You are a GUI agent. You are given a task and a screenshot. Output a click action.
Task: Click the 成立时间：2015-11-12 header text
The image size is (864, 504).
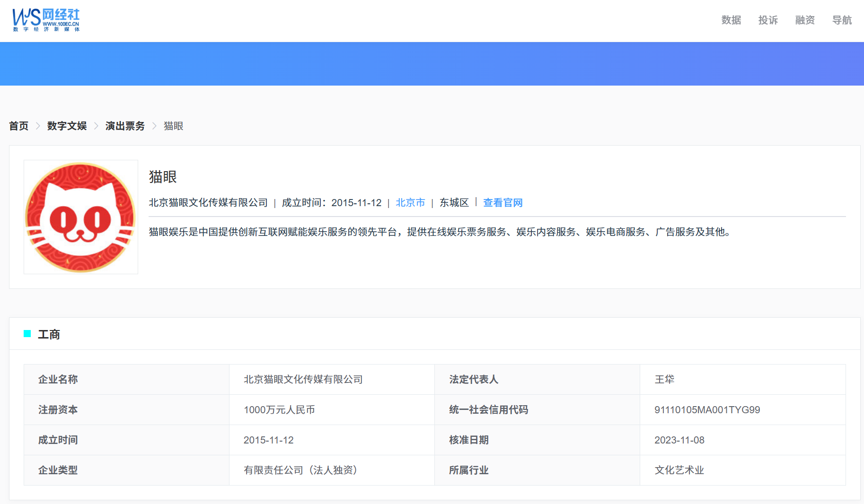click(332, 202)
